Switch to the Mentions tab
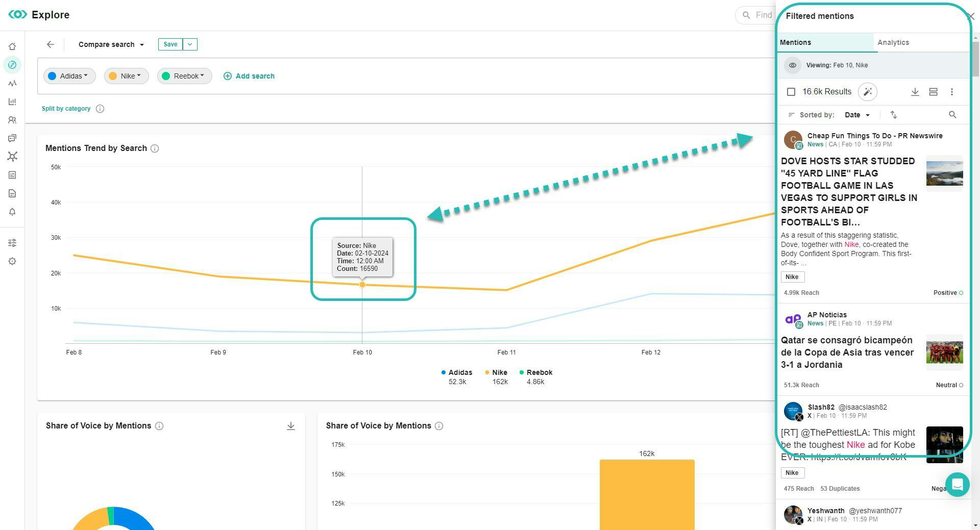This screenshot has width=980, height=530. point(825,42)
